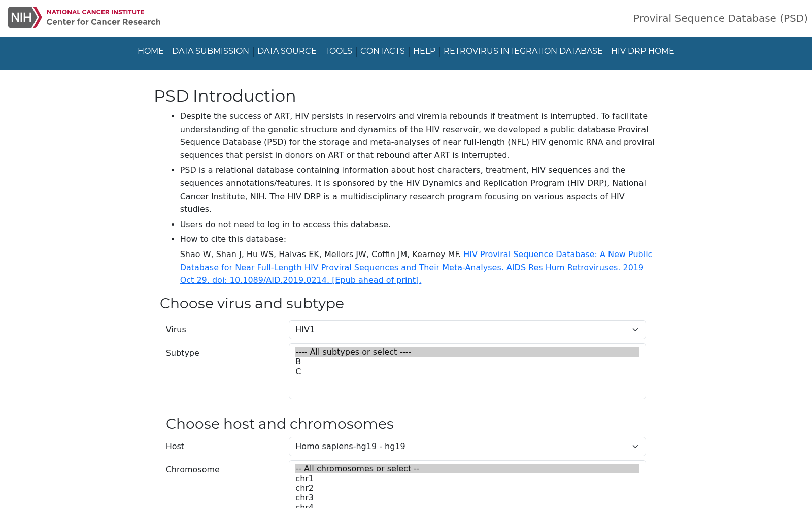Open the HELP menu item
The width and height of the screenshot is (812, 508).
click(424, 51)
